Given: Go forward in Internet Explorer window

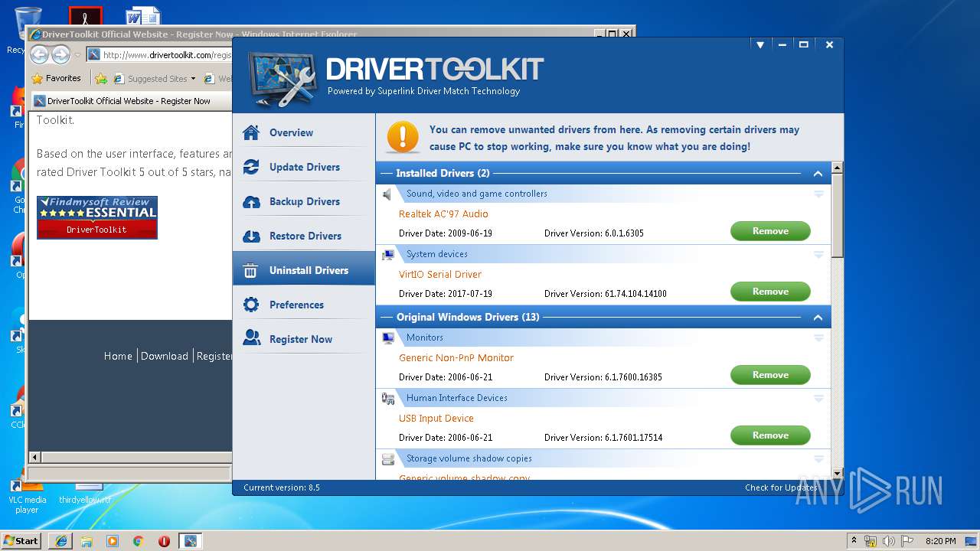Looking at the screenshot, I should [61, 54].
